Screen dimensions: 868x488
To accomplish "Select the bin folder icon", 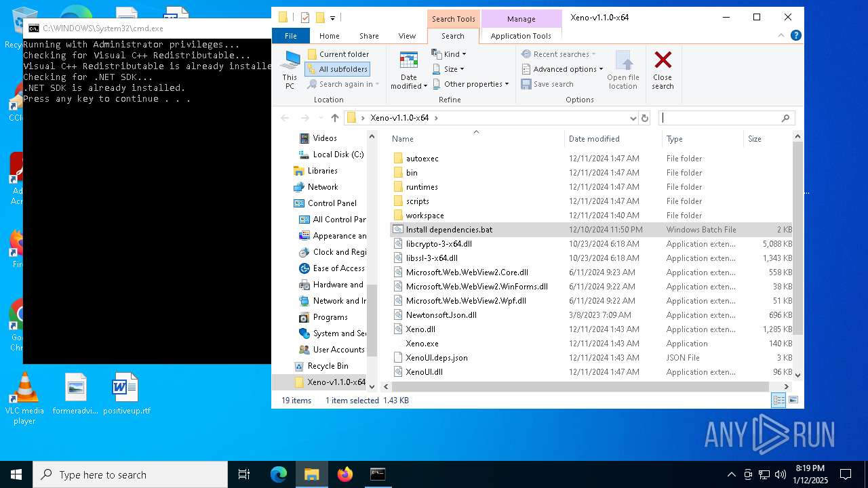I will tap(398, 173).
